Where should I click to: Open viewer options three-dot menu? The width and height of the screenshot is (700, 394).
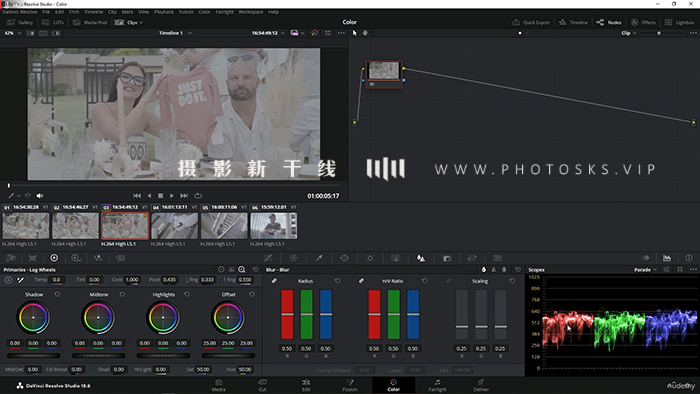[341, 33]
